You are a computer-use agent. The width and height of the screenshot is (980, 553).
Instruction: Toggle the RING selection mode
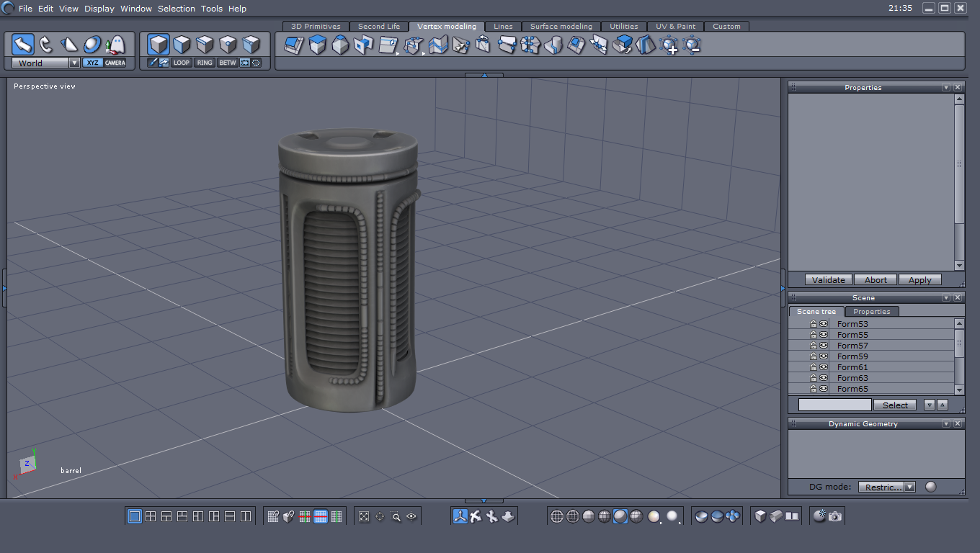point(205,63)
